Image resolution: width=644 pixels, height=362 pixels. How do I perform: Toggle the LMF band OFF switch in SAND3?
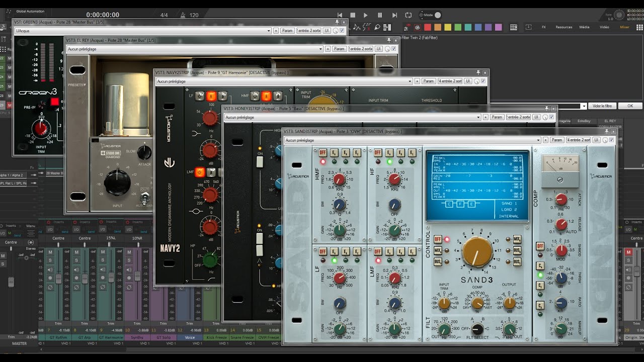[377, 251]
